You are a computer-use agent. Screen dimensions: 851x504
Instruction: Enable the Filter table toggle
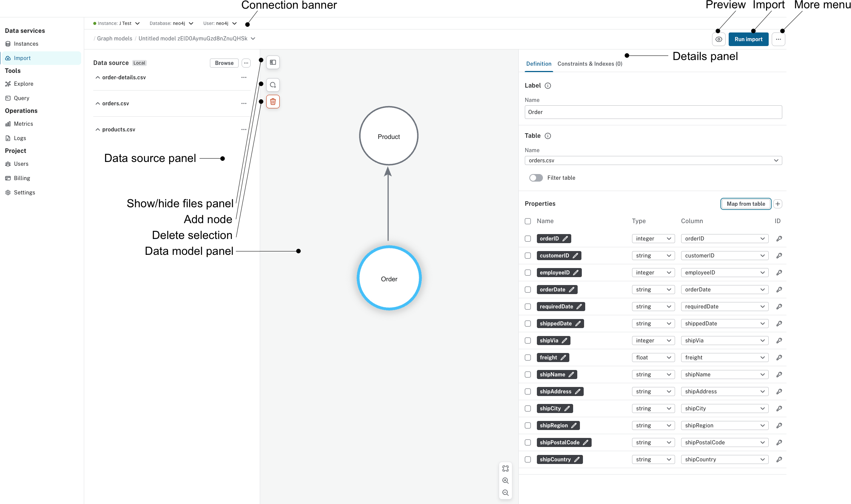pyautogui.click(x=536, y=178)
